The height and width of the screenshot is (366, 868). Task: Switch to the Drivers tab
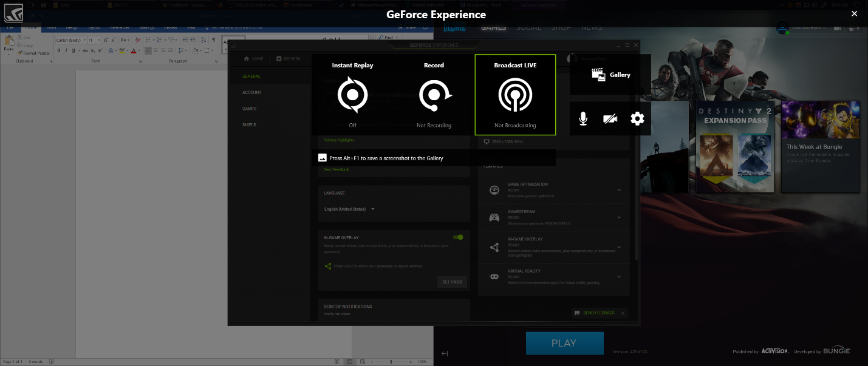point(288,59)
